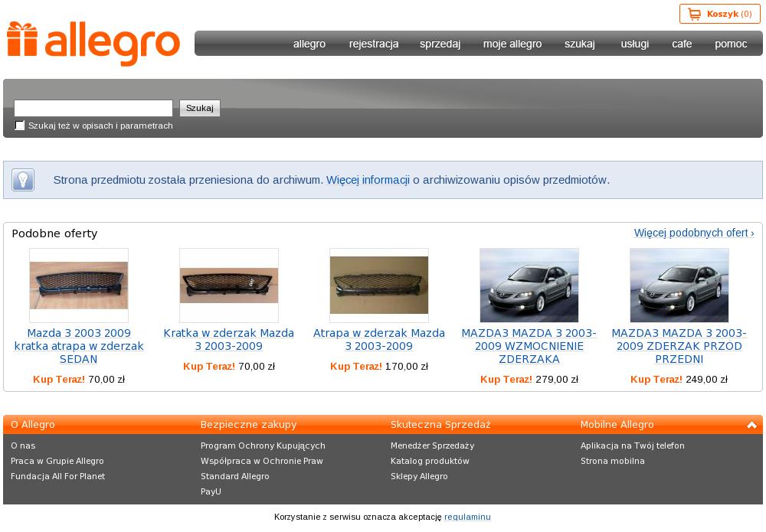Open the pomoc help menu
The image size is (766, 532).
tap(731, 44)
